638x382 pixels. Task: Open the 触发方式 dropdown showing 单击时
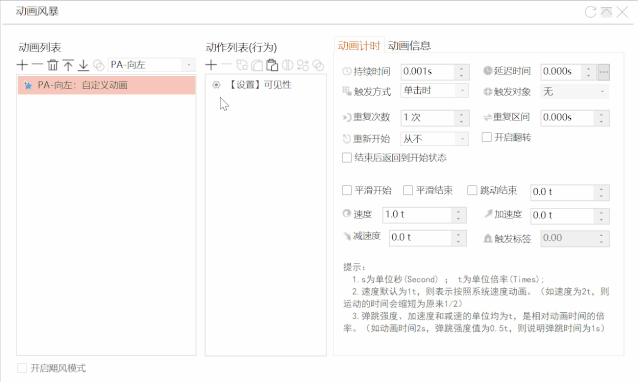point(435,91)
